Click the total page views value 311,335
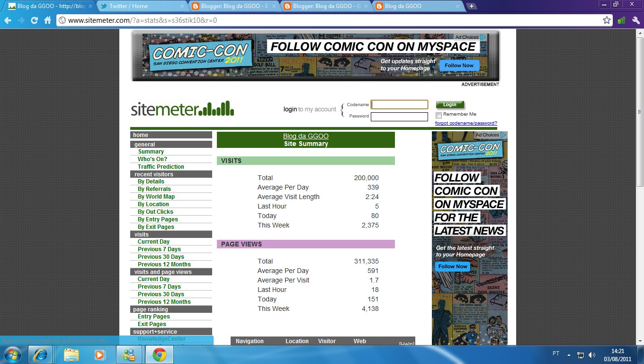 367,261
